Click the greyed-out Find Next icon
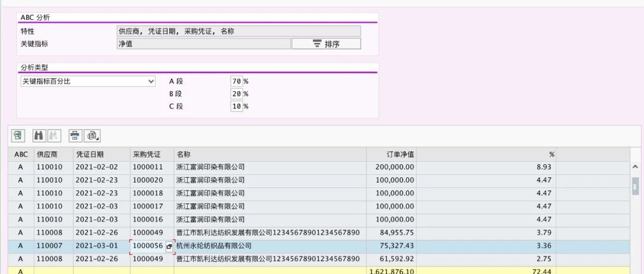Image resolution: width=644 pixels, height=274 pixels. click(54, 136)
